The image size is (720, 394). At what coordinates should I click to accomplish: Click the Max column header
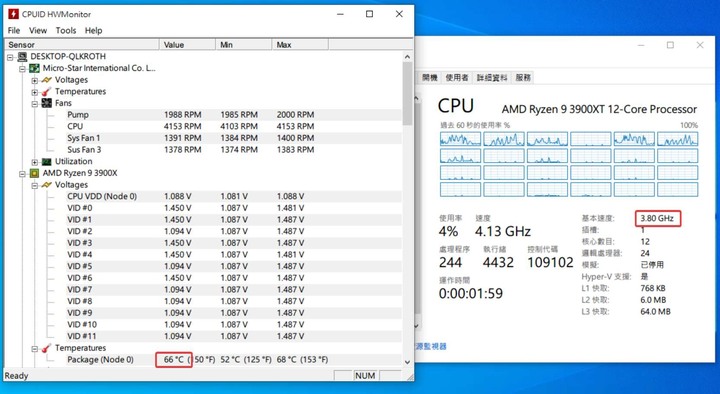click(300, 45)
